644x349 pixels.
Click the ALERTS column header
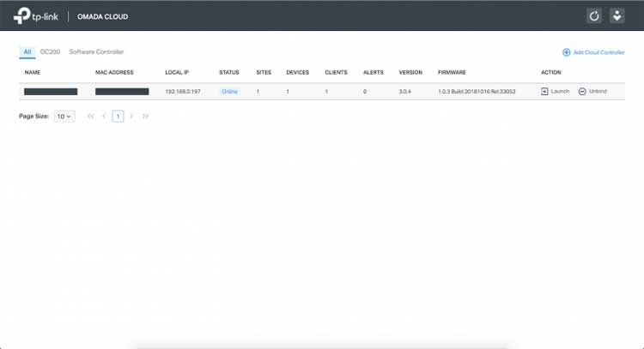coord(374,73)
